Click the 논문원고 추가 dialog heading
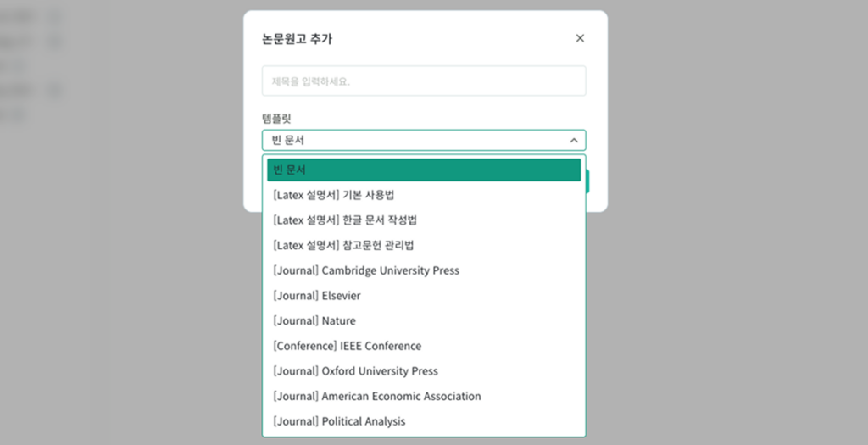 point(297,39)
